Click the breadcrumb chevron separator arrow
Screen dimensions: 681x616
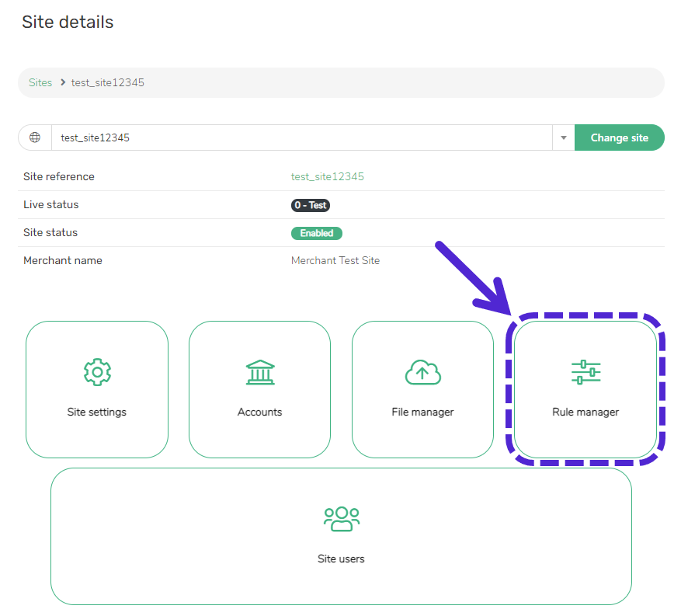[62, 82]
